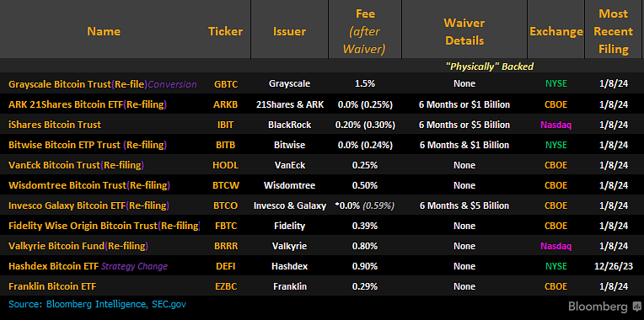The image size is (644, 320).
Task: Click the Fee (after Waiver) column header
Action: [365, 32]
